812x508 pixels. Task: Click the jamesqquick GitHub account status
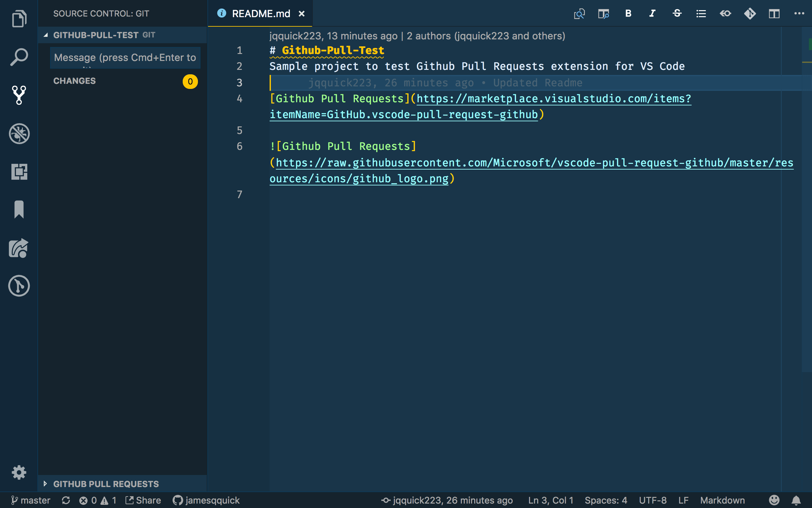tap(206, 500)
